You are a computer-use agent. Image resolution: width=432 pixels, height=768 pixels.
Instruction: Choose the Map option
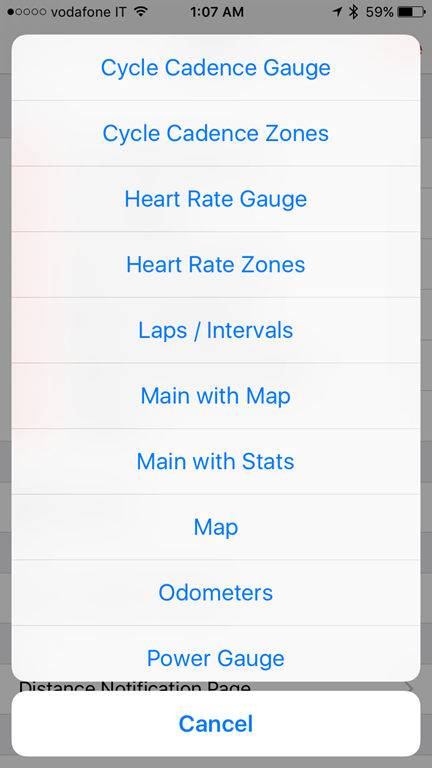(x=216, y=527)
